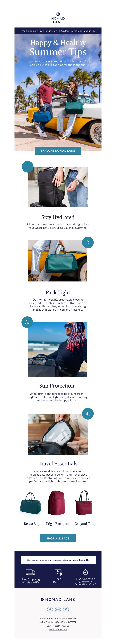Click the Contact Us link
116x644 pixels.
pyautogui.click(x=64, y=626)
